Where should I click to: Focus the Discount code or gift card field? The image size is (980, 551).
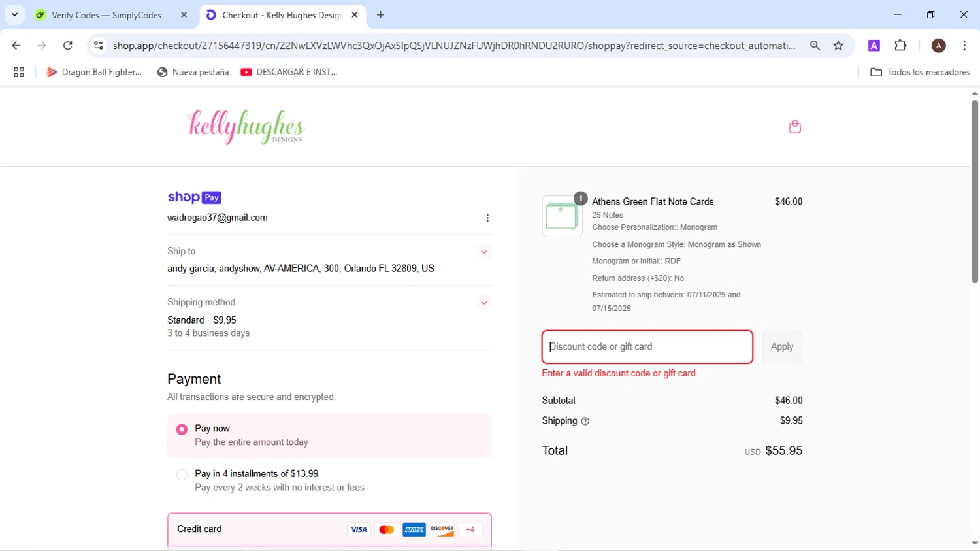[647, 347]
